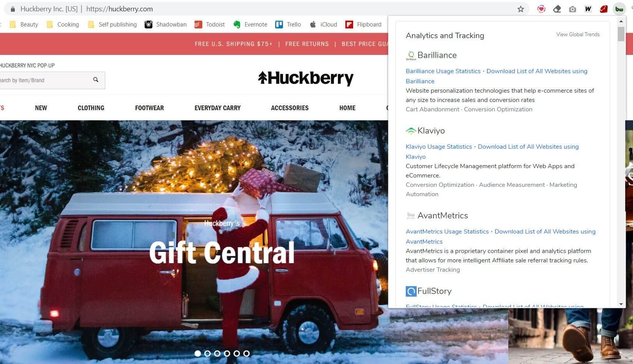The image size is (633, 364).
Task: Open the Cooking bookmark folder
Action: (63, 25)
